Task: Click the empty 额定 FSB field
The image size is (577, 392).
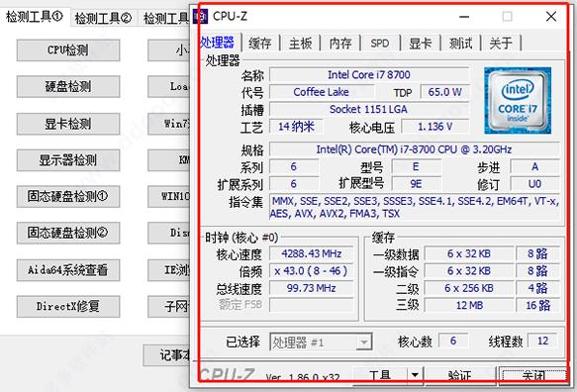Action: point(312,305)
